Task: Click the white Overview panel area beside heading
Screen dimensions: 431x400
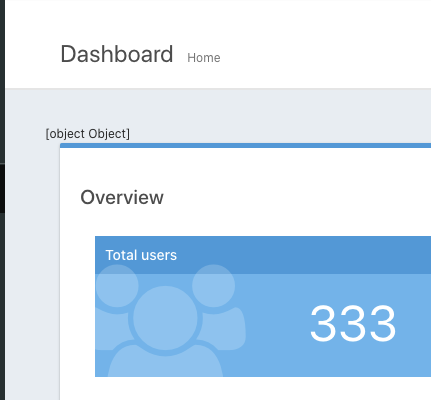Action: tap(293, 197)
